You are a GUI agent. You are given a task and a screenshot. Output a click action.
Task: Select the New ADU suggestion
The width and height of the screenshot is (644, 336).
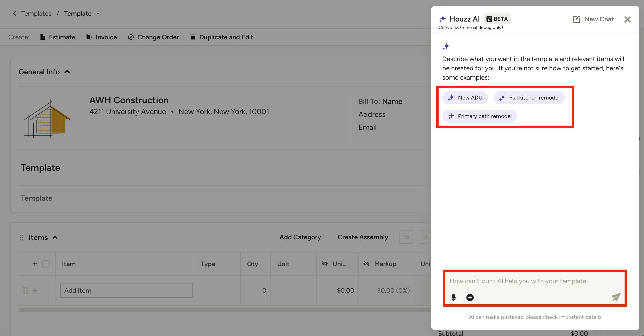pyautogui.click(x=465, y=97)
